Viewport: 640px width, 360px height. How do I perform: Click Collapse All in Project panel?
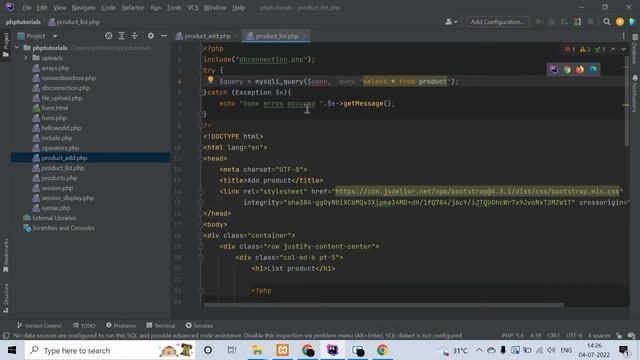tap(135, 36)
